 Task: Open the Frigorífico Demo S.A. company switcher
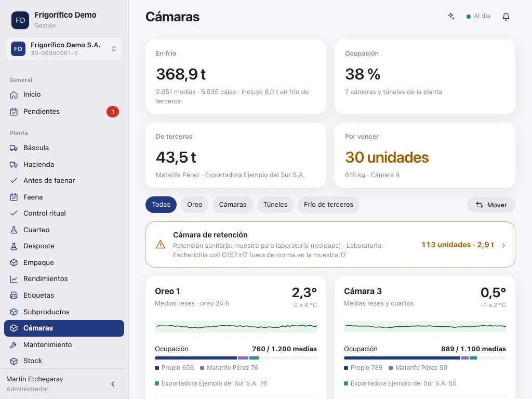pos(64,49)
